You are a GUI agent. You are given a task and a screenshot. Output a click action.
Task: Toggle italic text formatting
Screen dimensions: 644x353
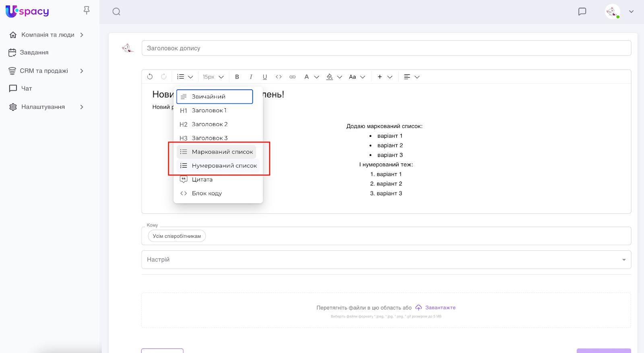[x=251, y=77]
